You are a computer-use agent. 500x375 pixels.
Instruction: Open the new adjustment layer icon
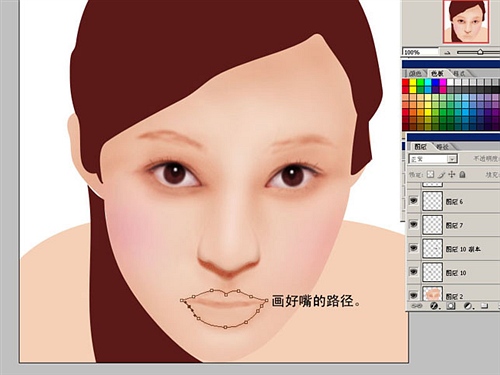468,306
